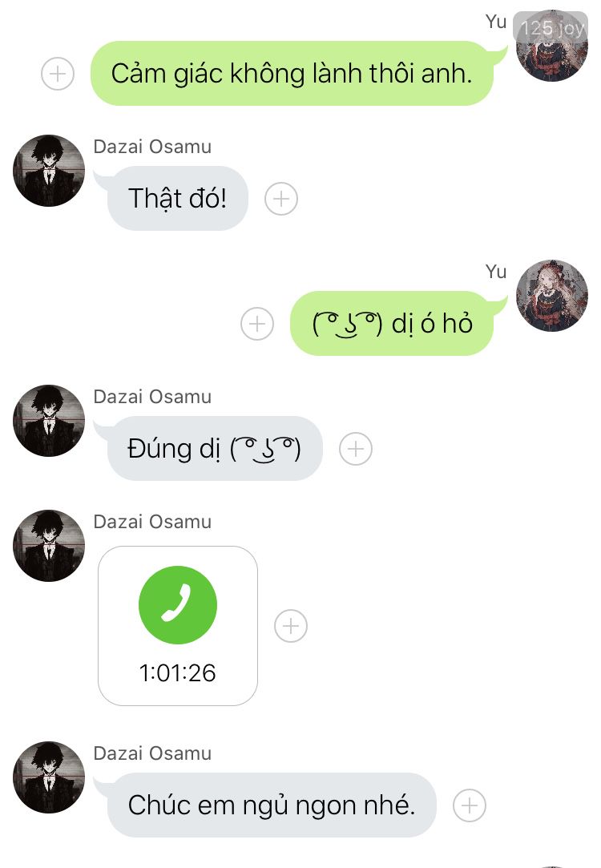Open Dazai Osamu avatar above "Thật đó!"
Screen dimensions: 601x868
[49, 171]
